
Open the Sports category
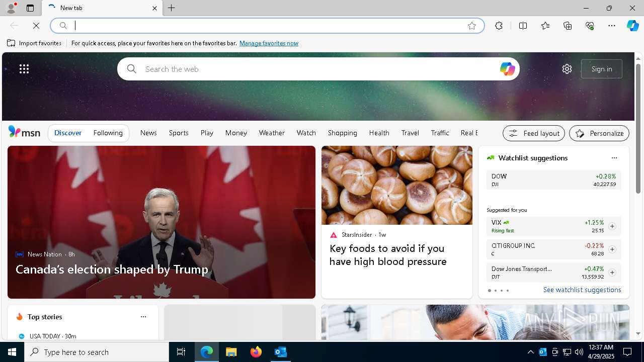point(179,133)
